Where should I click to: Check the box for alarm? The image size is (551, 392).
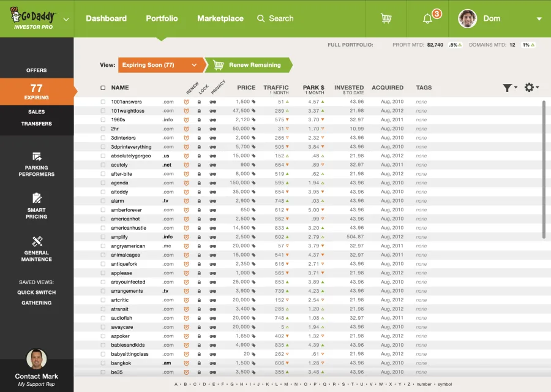[x=103, y=201]
